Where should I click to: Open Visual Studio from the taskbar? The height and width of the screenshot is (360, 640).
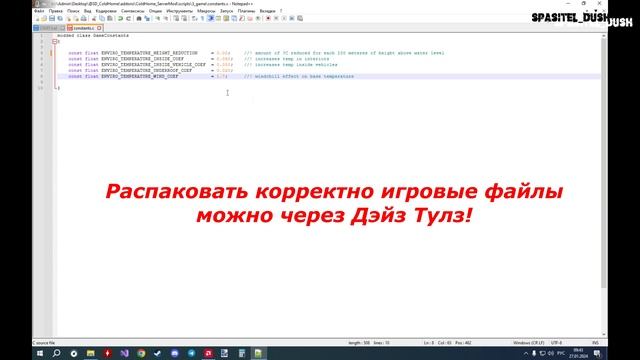coord(124,353)
